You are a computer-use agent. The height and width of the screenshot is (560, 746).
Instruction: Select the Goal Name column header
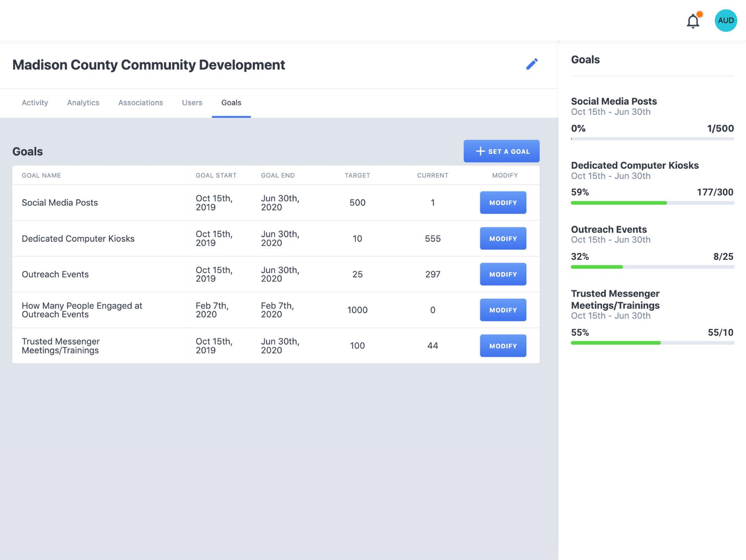(x=41, y=175)
